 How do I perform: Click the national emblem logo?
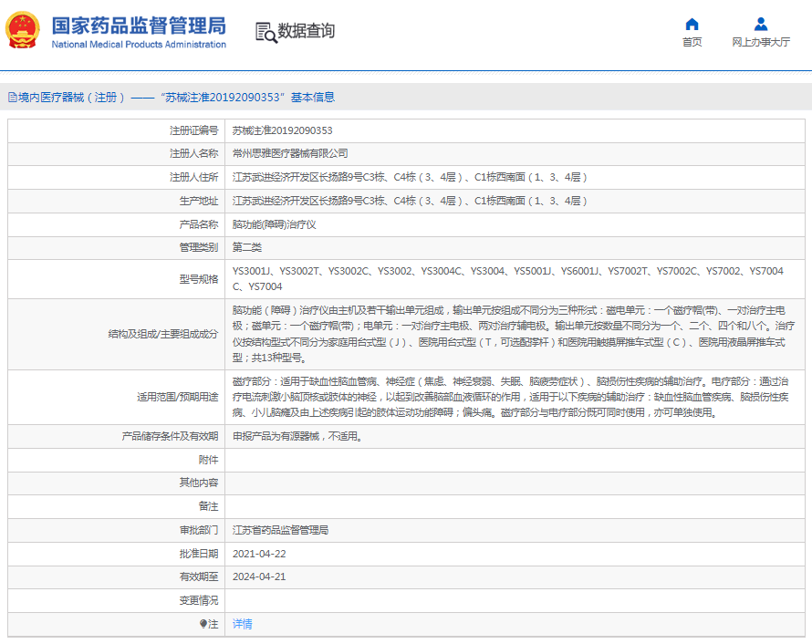coord(23,30)
